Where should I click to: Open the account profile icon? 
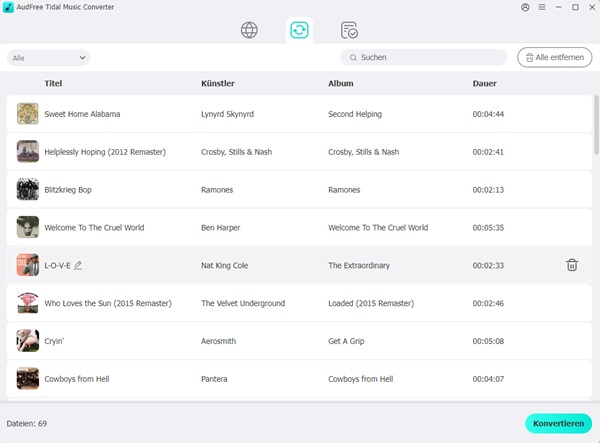(x=525, y=7)
